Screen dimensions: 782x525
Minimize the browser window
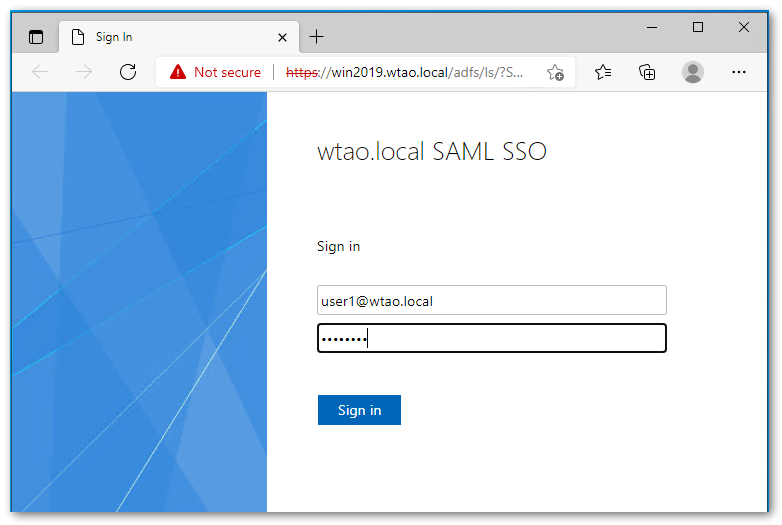coord(652,27)
